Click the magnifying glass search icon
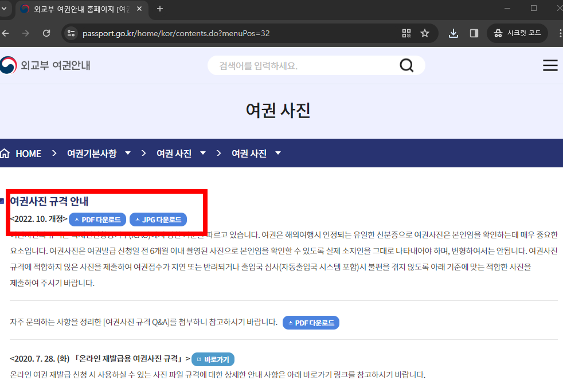This screenshot has height=392, width=563. tap(406, 65)
